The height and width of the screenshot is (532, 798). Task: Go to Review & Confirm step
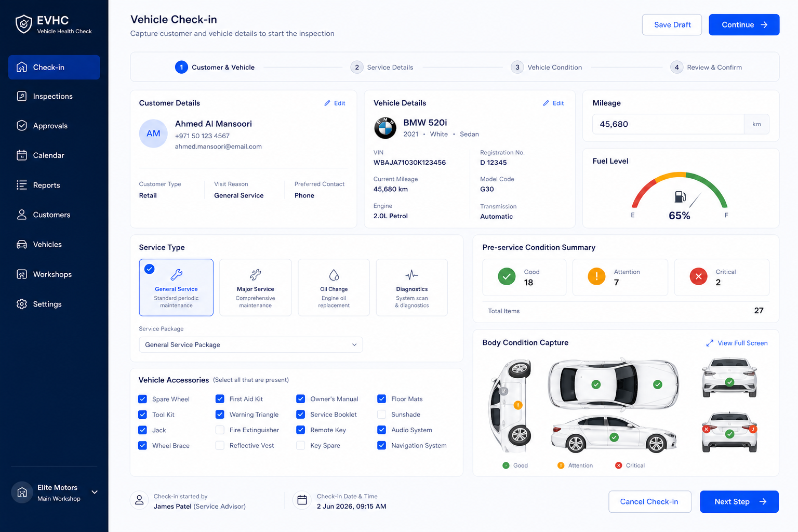pos(706,68)
